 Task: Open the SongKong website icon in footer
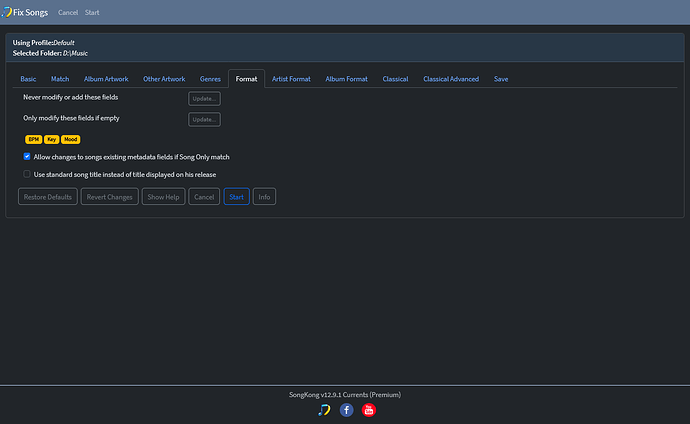coord(324,410)
